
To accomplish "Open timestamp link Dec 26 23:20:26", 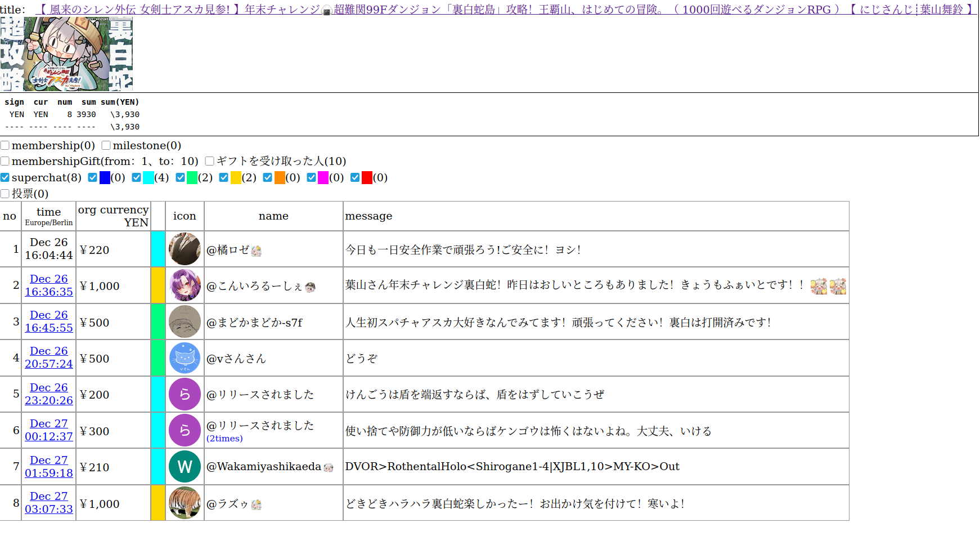I will 49,394.
